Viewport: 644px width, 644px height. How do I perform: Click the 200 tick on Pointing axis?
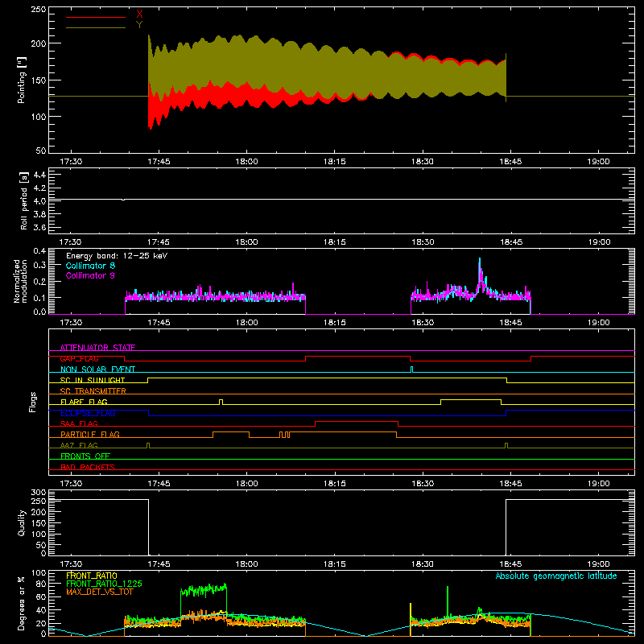pyautogui.click(x=39, y=43)
